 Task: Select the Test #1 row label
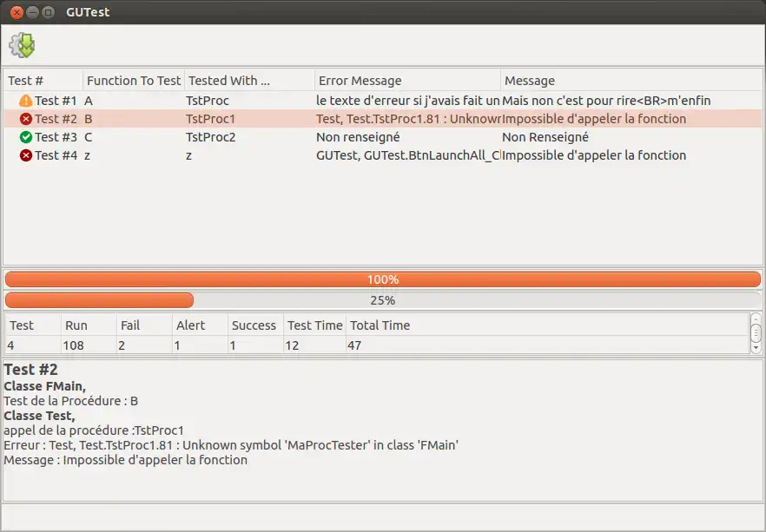[56, 101]
